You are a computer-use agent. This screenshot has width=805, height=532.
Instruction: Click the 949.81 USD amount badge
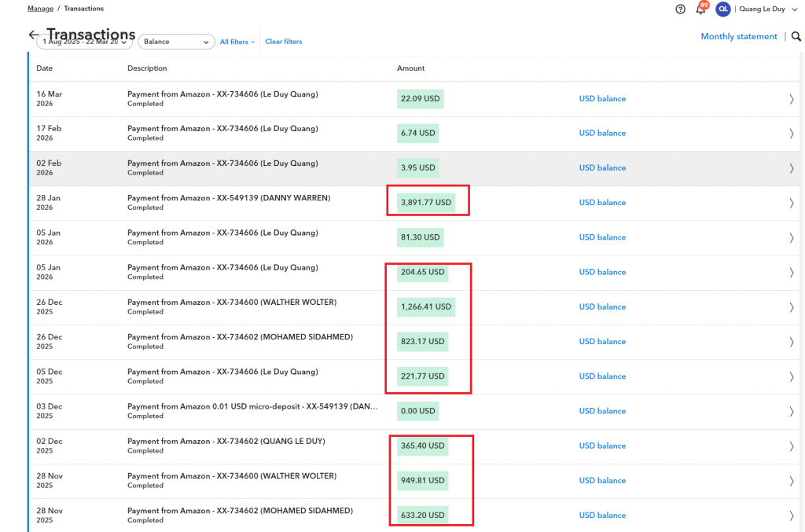(422, 481)
